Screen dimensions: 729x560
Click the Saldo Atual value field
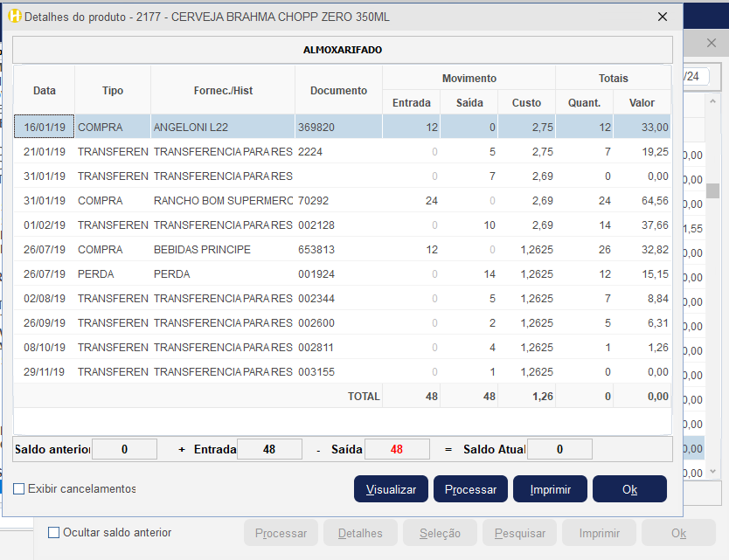tap(559, 450)
